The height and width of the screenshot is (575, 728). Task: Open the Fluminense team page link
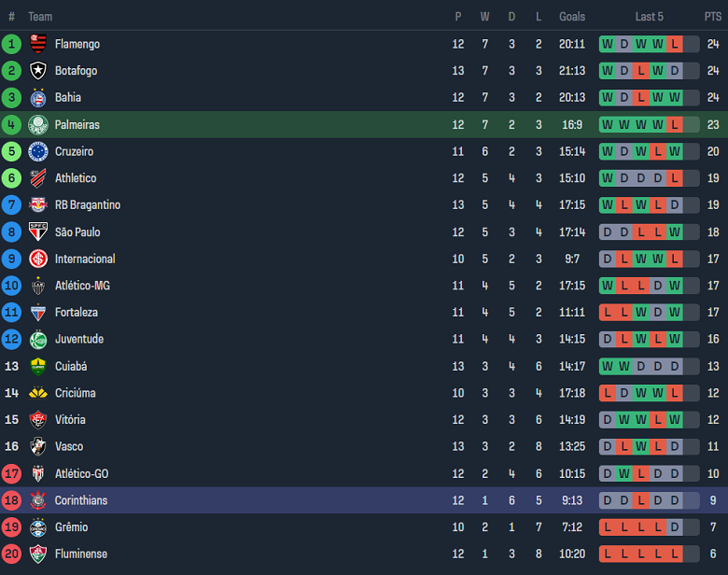[x=81, y=554]
